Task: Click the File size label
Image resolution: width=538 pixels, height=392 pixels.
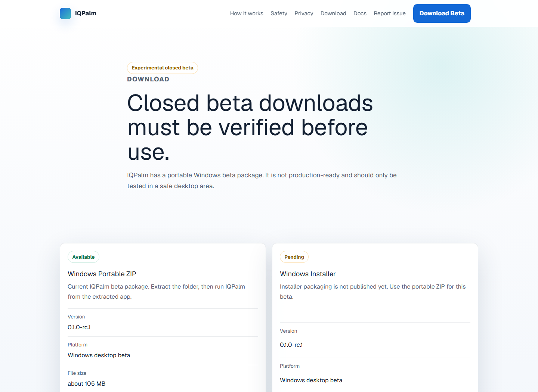Action: [x=77, y=373]
